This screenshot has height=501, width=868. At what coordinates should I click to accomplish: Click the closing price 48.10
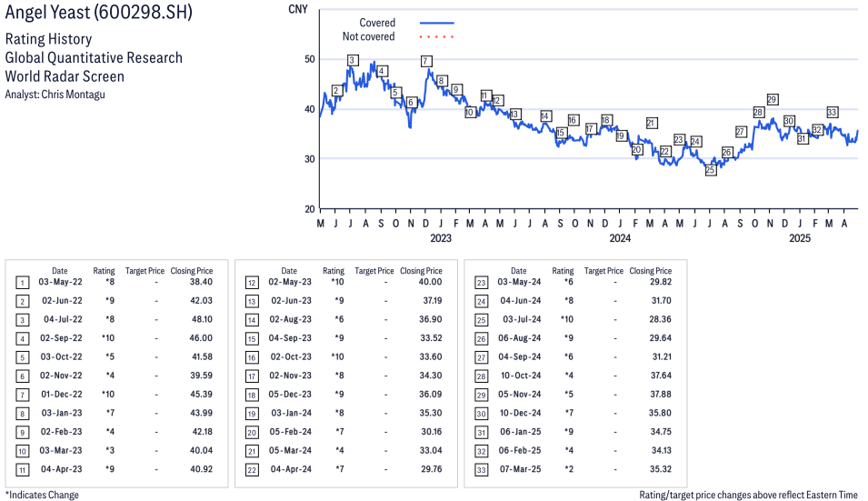(x=202, y=319)
